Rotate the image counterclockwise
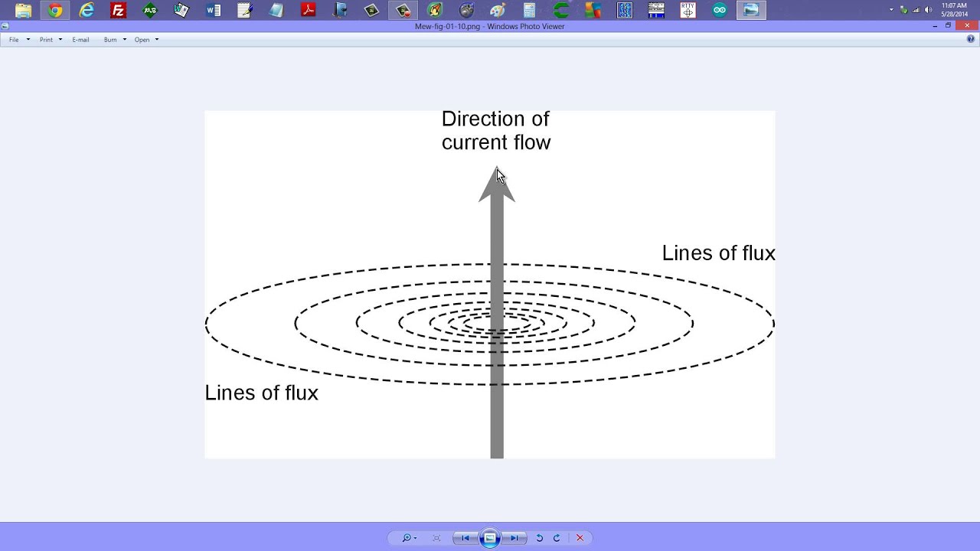The image size is (980, 551). coord(539,538)
